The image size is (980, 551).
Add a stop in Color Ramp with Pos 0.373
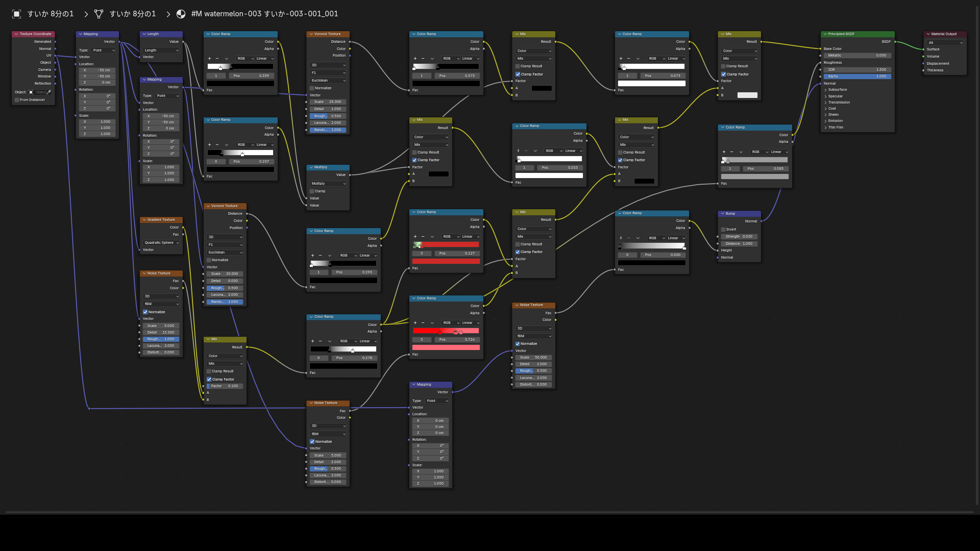point(415,59)
